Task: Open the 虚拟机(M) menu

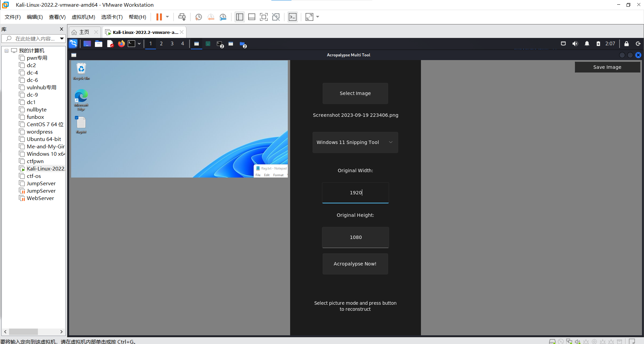Action: tap(84, 17)
